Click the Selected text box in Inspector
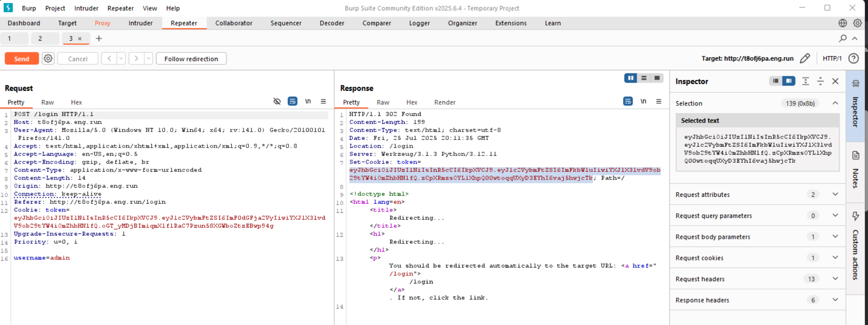This screenshot has width=868, height=325. click(757, 149)
